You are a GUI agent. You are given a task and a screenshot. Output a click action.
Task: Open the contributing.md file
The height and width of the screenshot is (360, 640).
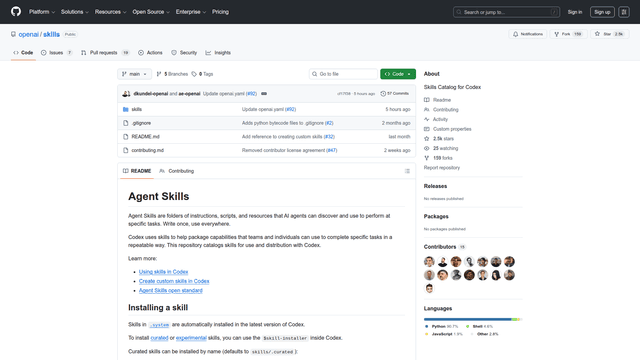click(147, 150)
